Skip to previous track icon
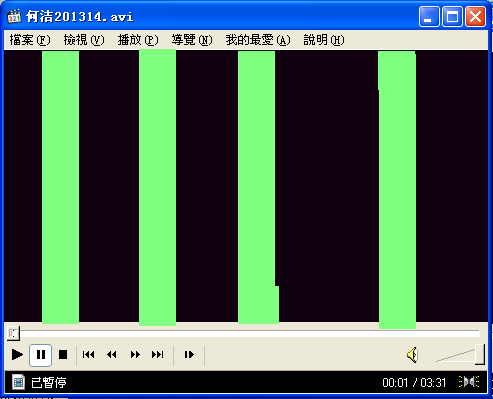This screenshot has width=493, height=399. pyautogui.click(x=89, y=355)
